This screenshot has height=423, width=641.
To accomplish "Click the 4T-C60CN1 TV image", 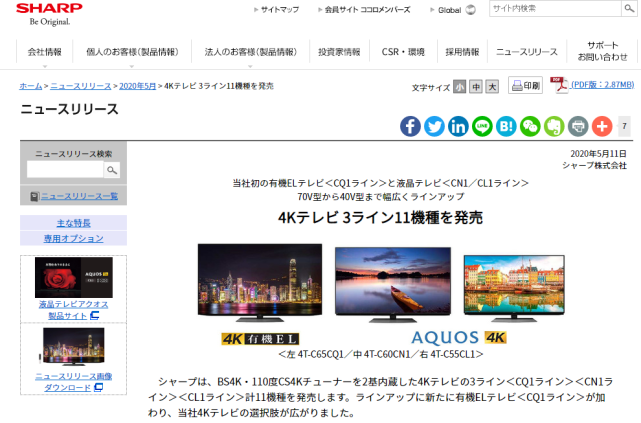I will 393,284.
